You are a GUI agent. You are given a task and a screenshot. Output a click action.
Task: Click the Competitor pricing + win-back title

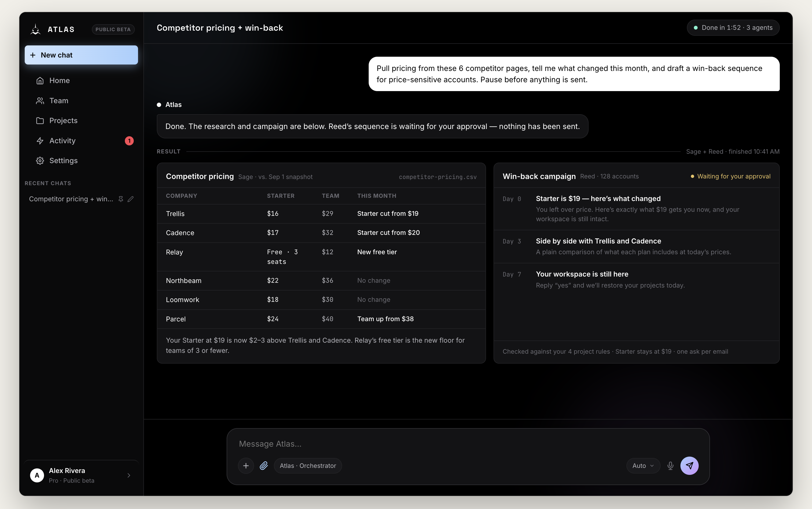(x=220, y=28)
